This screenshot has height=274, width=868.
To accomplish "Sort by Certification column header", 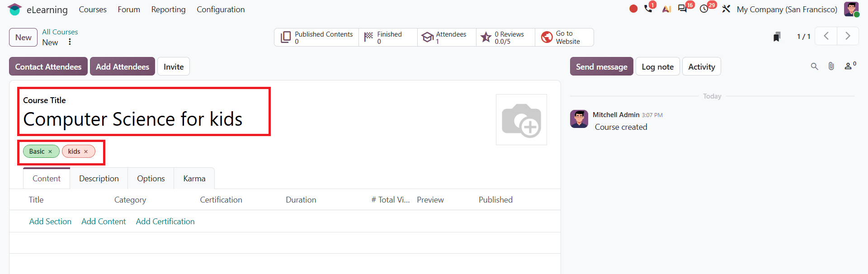I will click(221, 200).
